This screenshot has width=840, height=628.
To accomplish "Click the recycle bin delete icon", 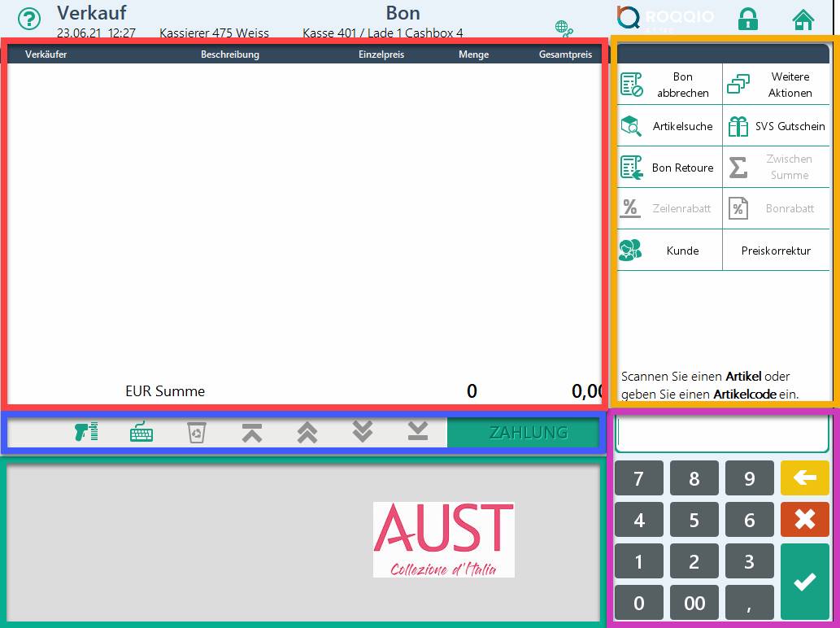I will (197, 433).
